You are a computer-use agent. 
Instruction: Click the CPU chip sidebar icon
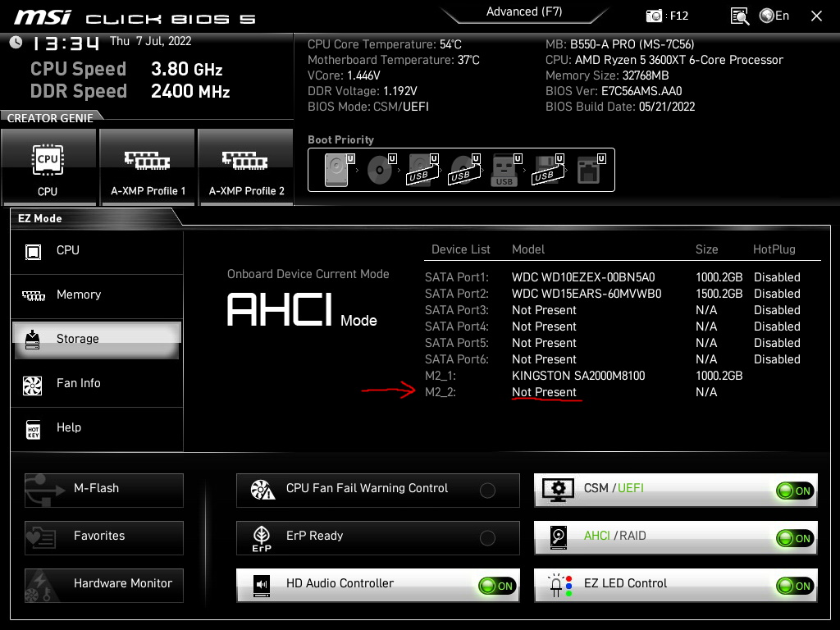click(33, 251)
